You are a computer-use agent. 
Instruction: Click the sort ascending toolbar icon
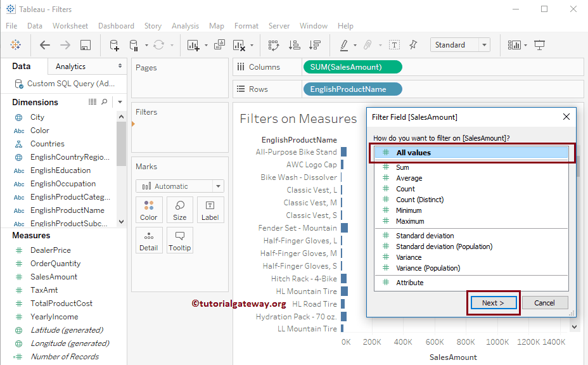click(294, 45)
